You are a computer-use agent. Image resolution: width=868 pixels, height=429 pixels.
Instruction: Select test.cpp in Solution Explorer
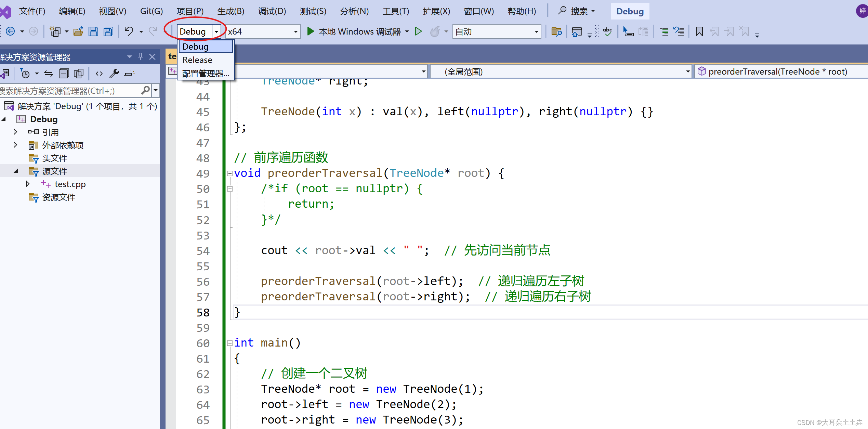tap(70, 184)
